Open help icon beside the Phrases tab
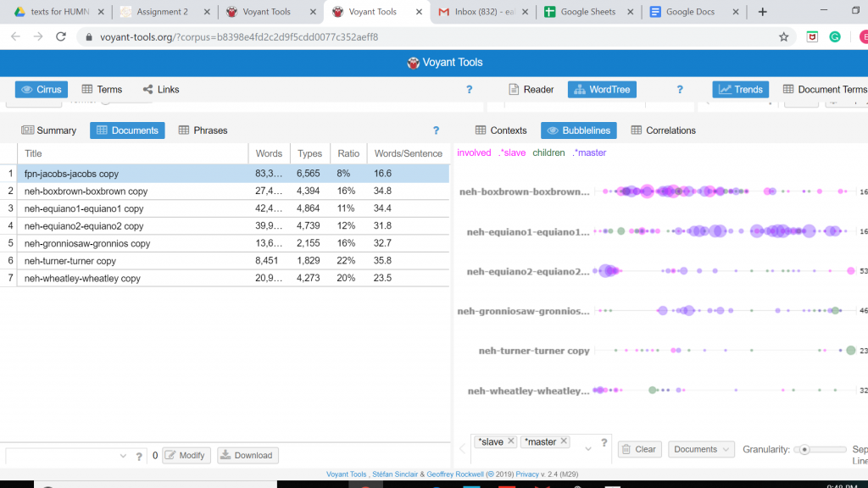The image size is (868, 488). pyautogui.click(x=437, y=130)
